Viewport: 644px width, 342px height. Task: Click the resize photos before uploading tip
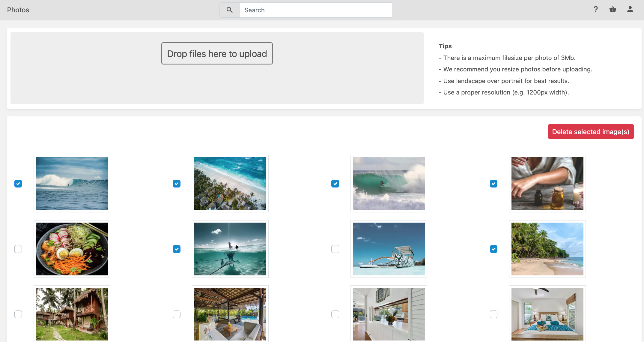click(x=516, y=69)
